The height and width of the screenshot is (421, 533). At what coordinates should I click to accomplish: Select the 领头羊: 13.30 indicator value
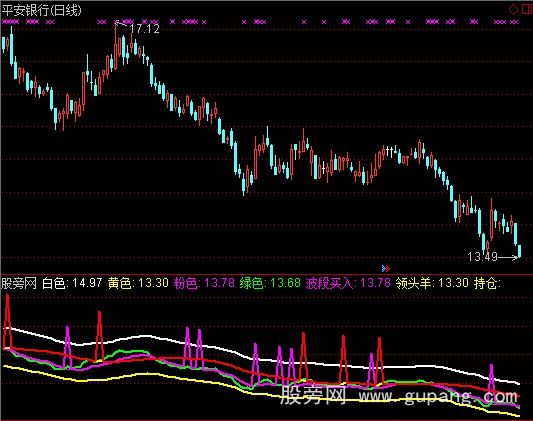coord(432,283)
